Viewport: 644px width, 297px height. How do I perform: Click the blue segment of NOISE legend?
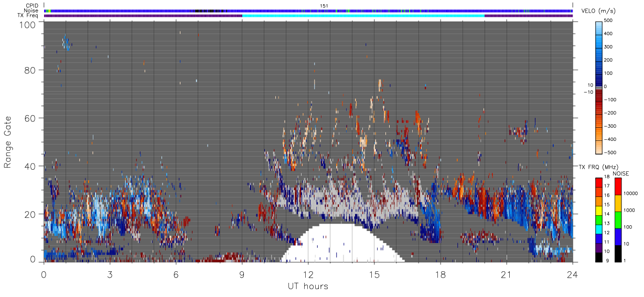(x=618, y=237)
